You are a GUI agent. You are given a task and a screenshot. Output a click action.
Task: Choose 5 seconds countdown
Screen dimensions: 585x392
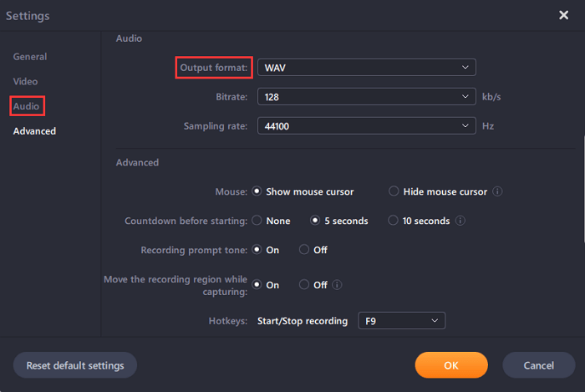click(315, 221)
